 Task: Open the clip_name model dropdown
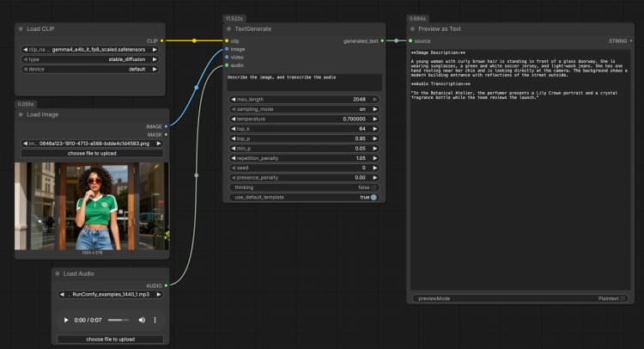click(90, 50)
